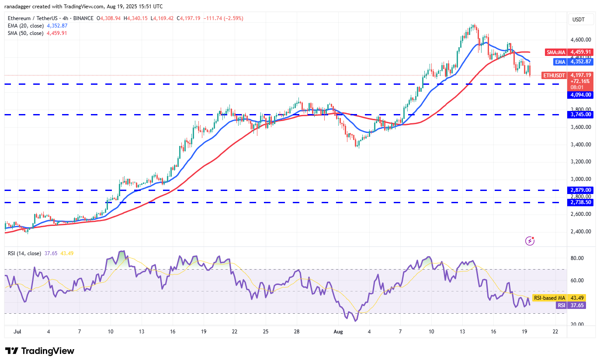600x364 pixels.
Task: Click the RSI (14, close) indicator legend
Action: point(24,253)
